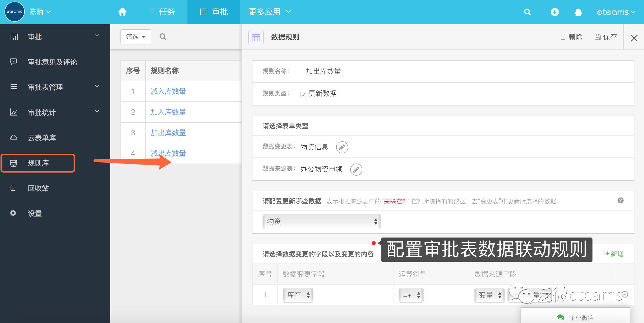
Task: Click the home icon in top bar
Action: pyautogui.click(x=122, y=12)
